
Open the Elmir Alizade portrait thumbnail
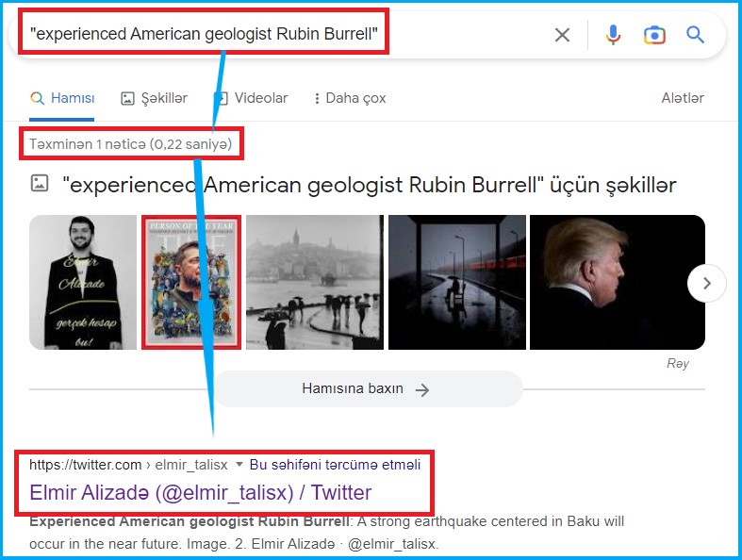[83, 282]
